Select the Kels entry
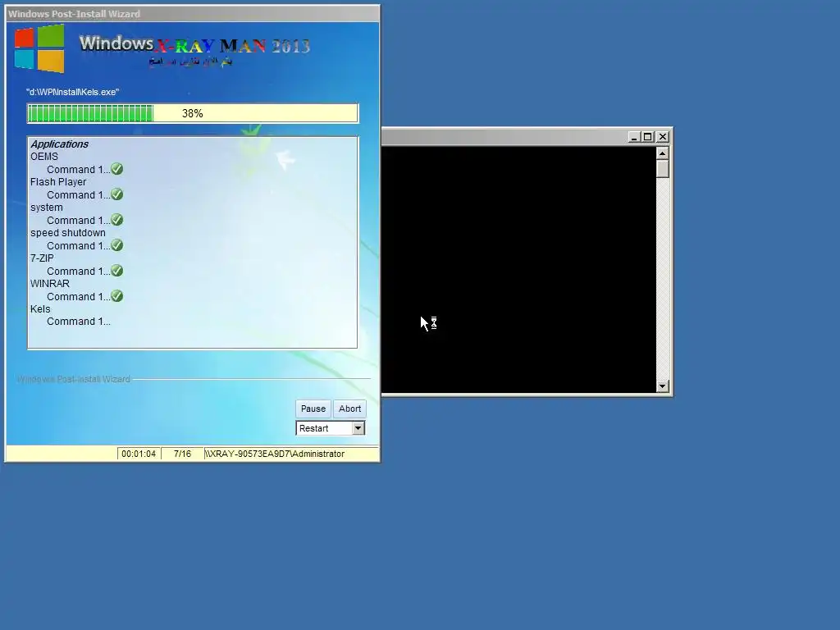 coord(40,309)
